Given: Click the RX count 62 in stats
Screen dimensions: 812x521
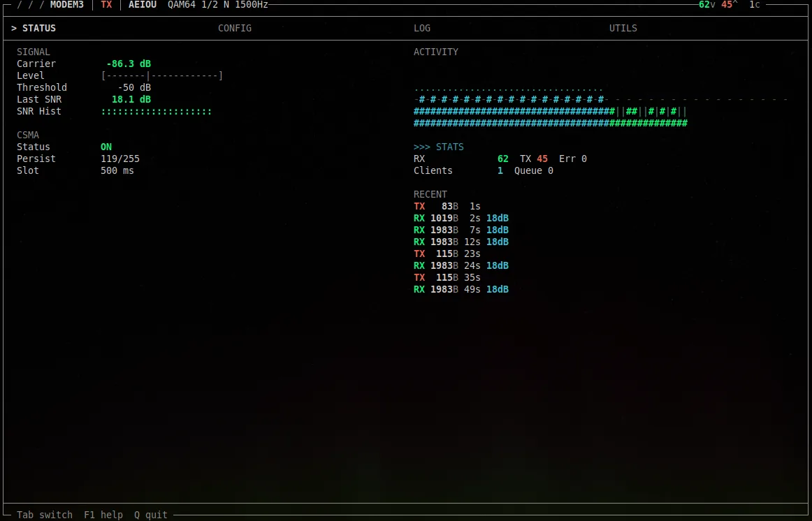Looking at the screenshot, I should (x=503, y=159).
